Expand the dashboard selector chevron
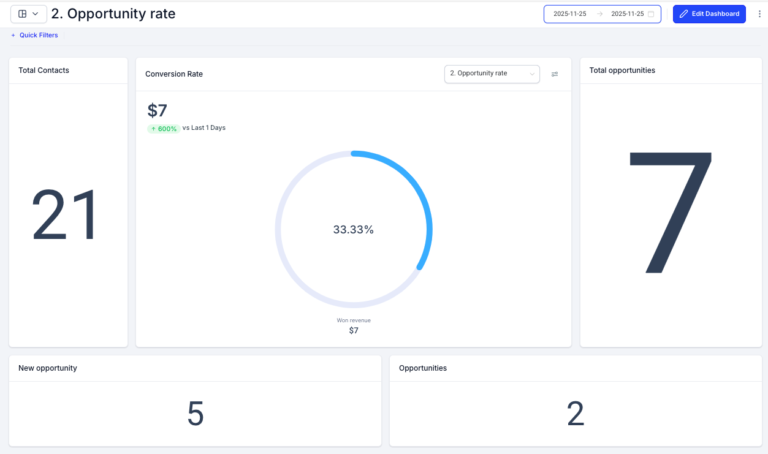 36,14
